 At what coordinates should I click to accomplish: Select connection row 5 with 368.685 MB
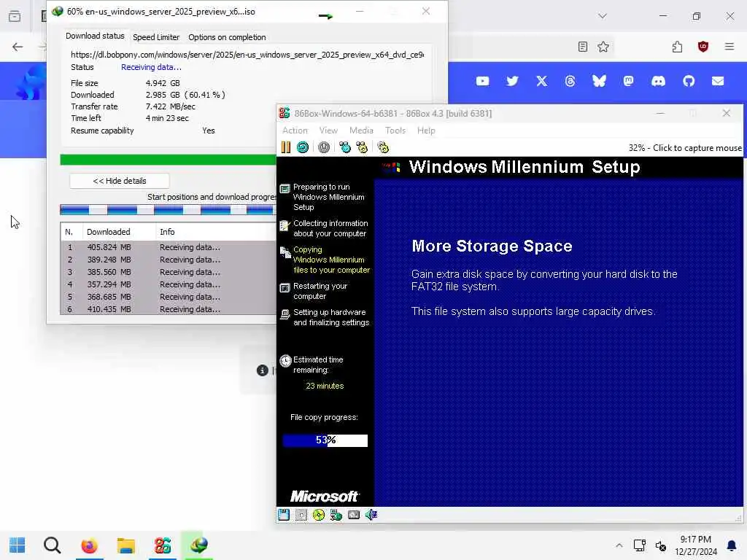(x=169, y=297)
